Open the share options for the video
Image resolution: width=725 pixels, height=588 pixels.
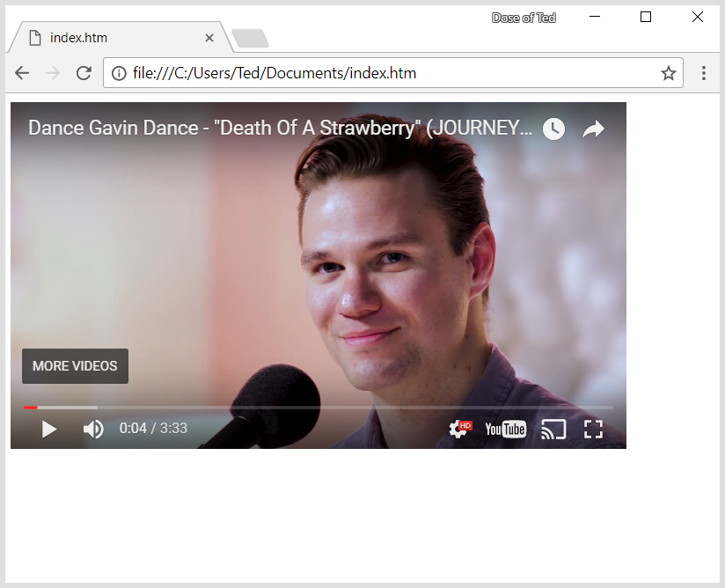(x=593, y=129)
